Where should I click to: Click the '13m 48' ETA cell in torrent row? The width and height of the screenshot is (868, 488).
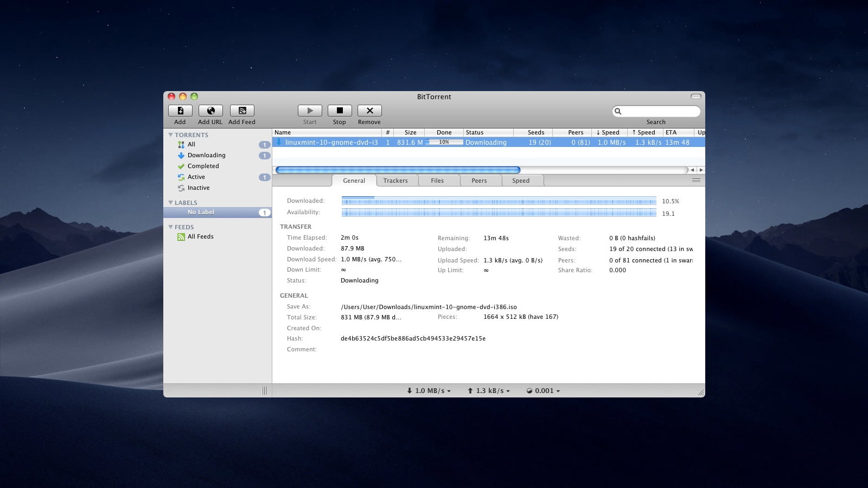[677, 143]
